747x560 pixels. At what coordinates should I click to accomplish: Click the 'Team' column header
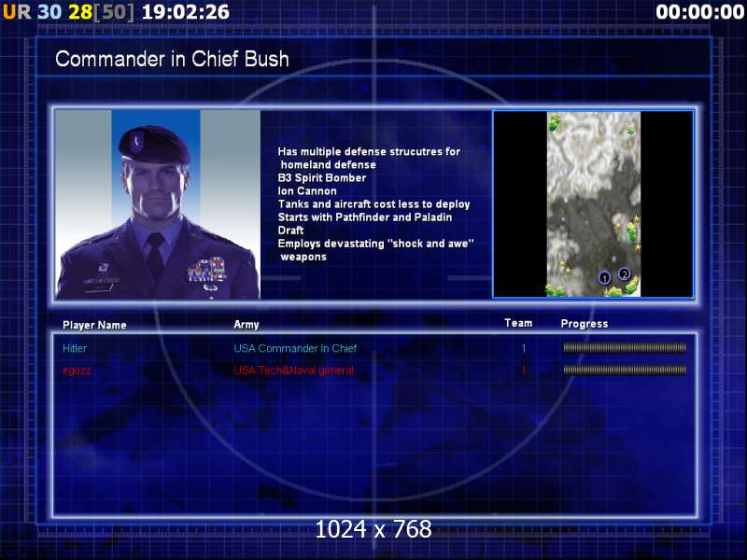(x=518, y=323)
